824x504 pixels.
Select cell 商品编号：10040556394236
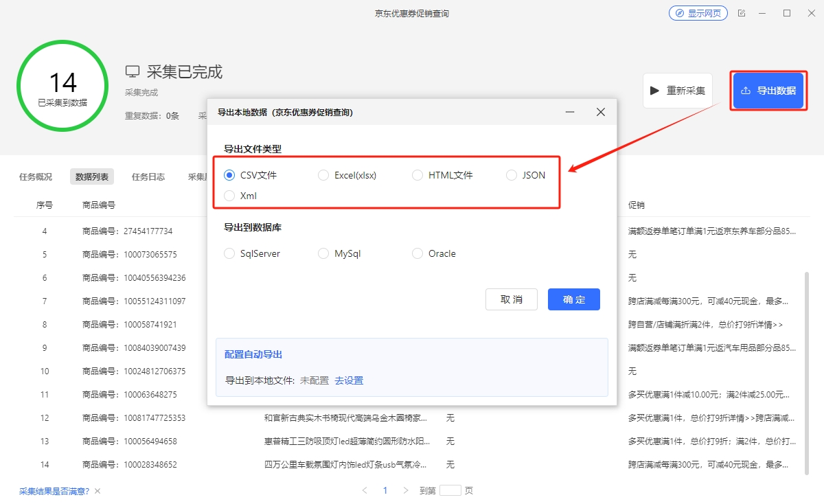[134, 278]
